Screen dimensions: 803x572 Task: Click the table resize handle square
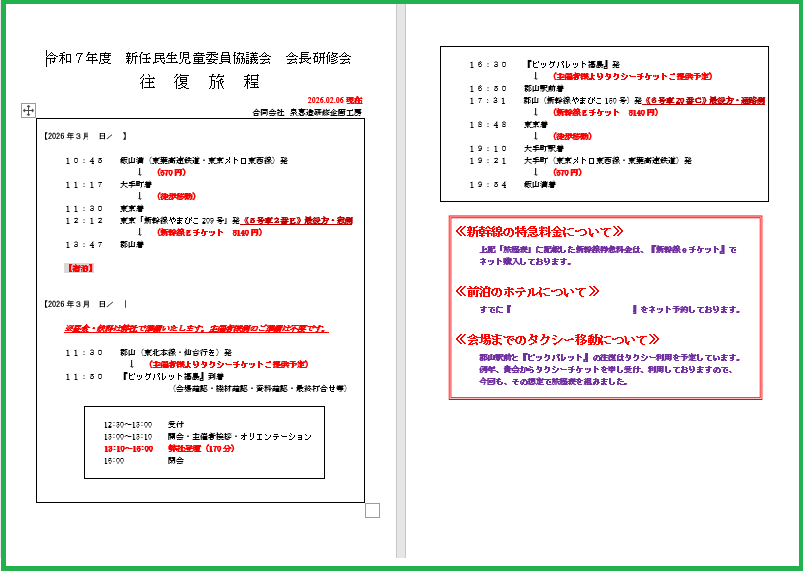(x=372, y=511)
